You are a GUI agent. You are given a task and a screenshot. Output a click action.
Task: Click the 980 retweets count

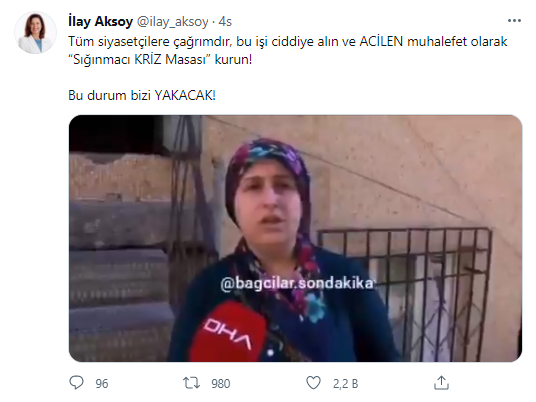[220, 384]
